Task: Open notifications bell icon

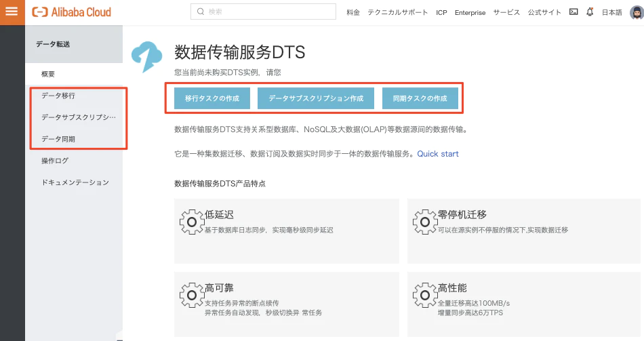Action: pyautogui.click(x=590, y=12)
